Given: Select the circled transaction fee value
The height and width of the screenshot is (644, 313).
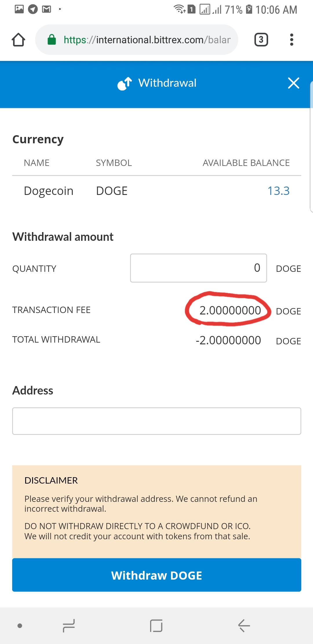Looking at the screenshot, I should click(x=230, y=310).
